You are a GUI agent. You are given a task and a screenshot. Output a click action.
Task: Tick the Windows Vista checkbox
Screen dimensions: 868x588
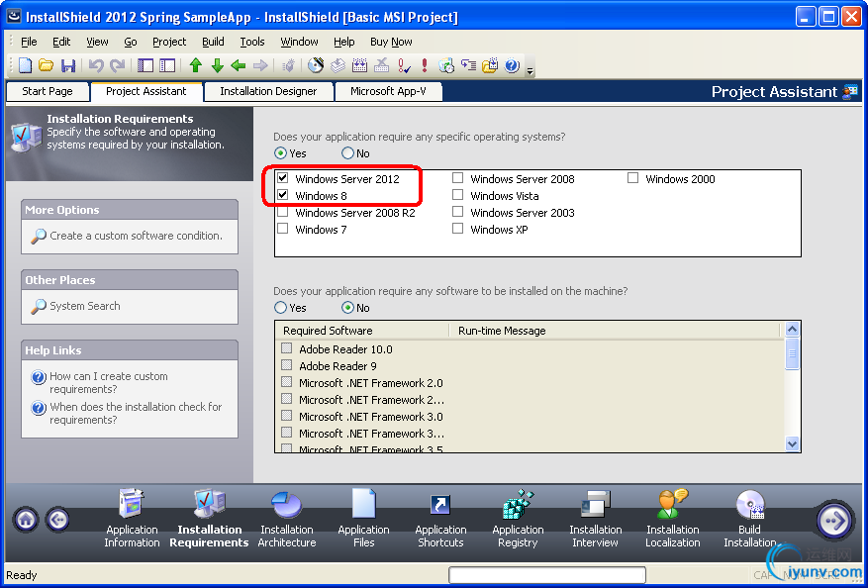(458, 195)
